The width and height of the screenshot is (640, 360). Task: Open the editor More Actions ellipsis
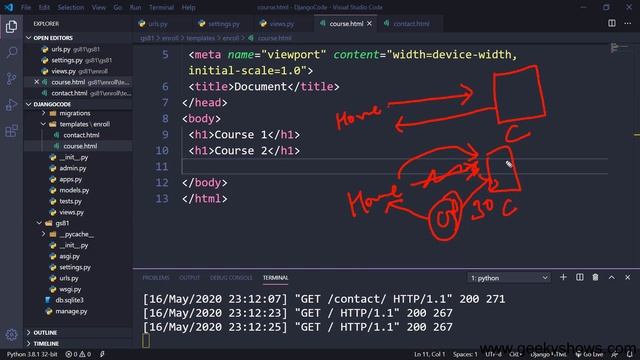click(x=627, y=23)
